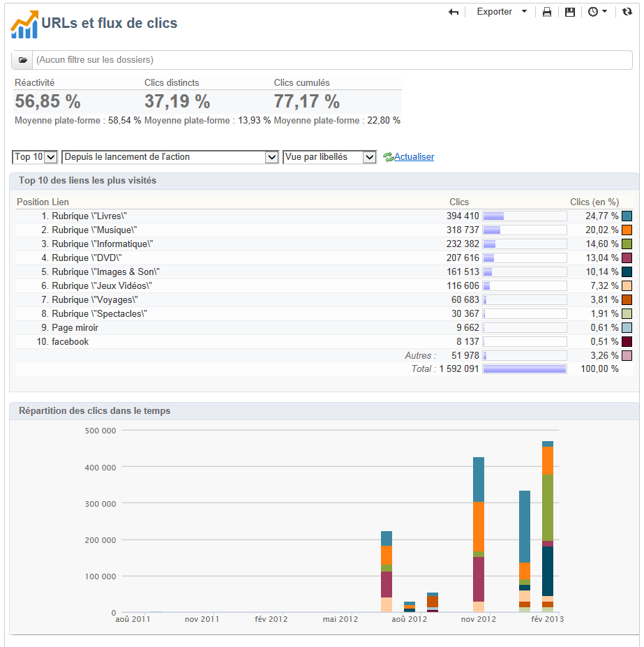
Task: Click the Total progress bar
Action: click(525, 369)
